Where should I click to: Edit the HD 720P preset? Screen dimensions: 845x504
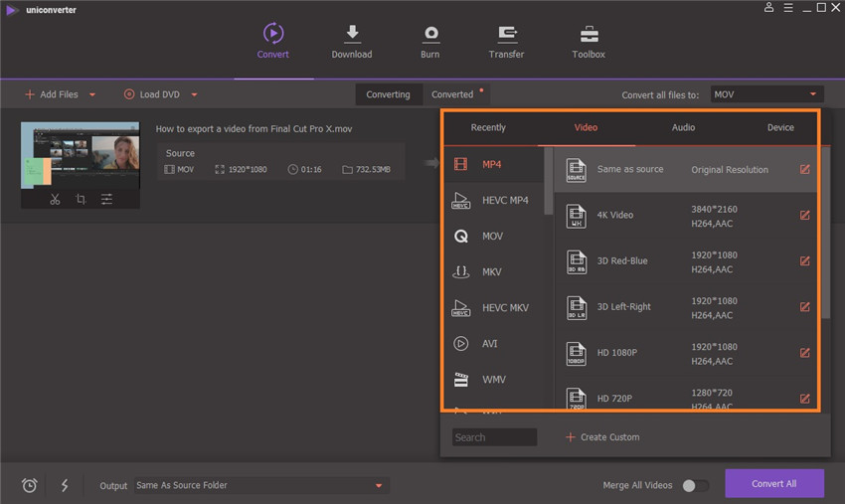(x=804, y=399)
